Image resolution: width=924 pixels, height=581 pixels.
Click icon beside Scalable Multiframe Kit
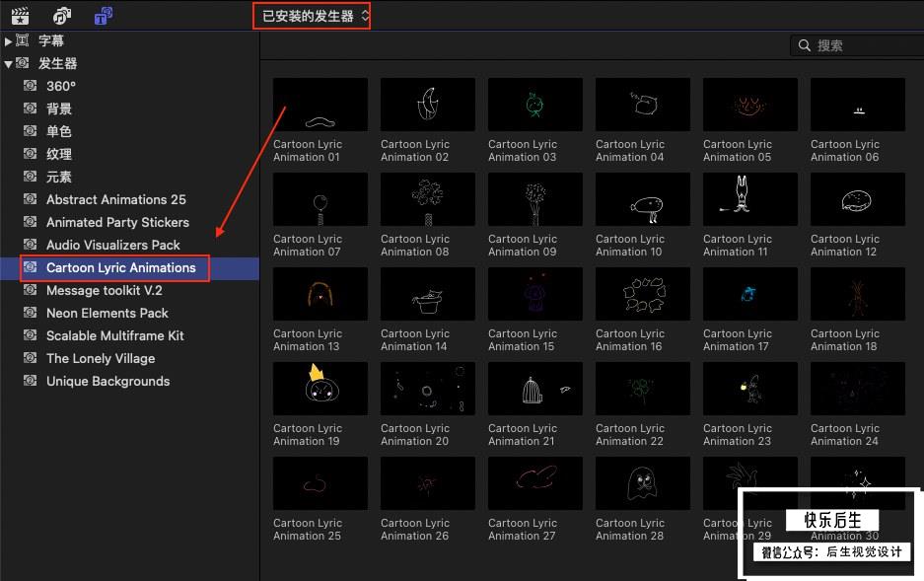tap(30, 334)
